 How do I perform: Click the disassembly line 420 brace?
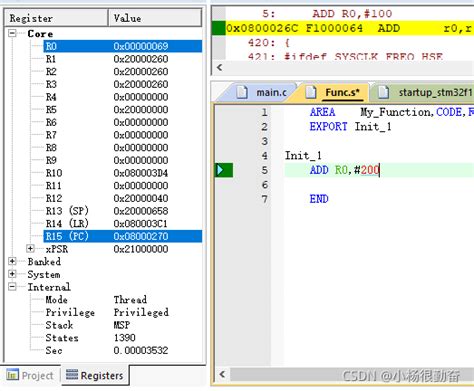(287, 43)
